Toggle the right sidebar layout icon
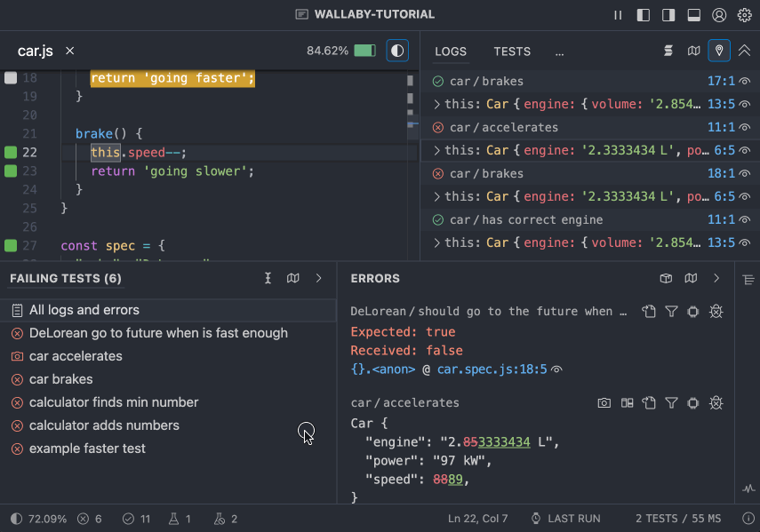Screen dimensions: 760x532 (668, 15)
